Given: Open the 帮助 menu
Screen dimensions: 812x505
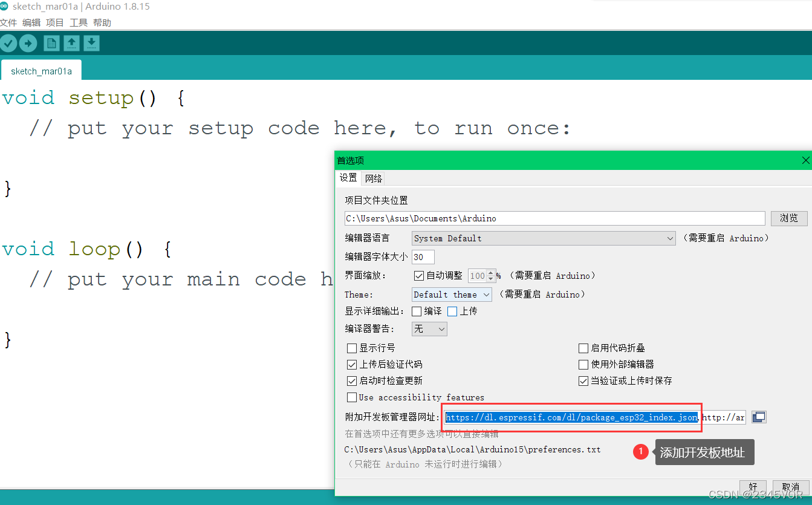Looking at the screenshot, I should point(102,22).
